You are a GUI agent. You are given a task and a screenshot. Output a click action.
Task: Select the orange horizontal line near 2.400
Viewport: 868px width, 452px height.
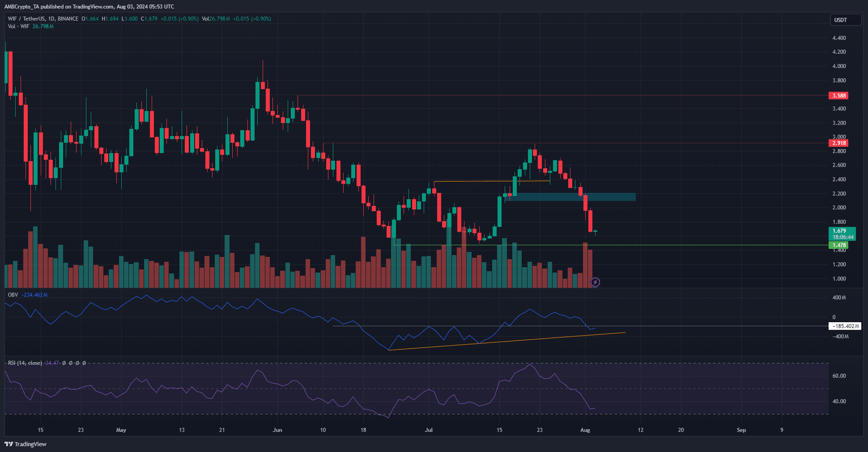pos(492,181)
